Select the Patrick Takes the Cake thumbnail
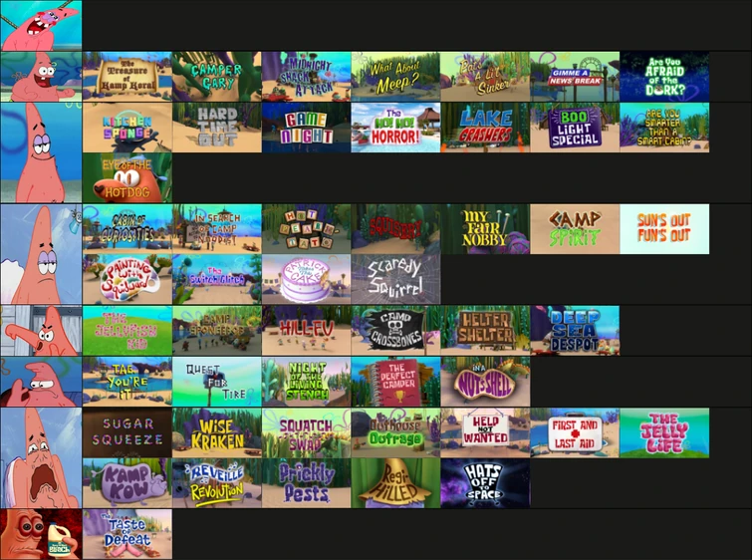Viewport: 752px width, 560px height. (x=307, y=280)
